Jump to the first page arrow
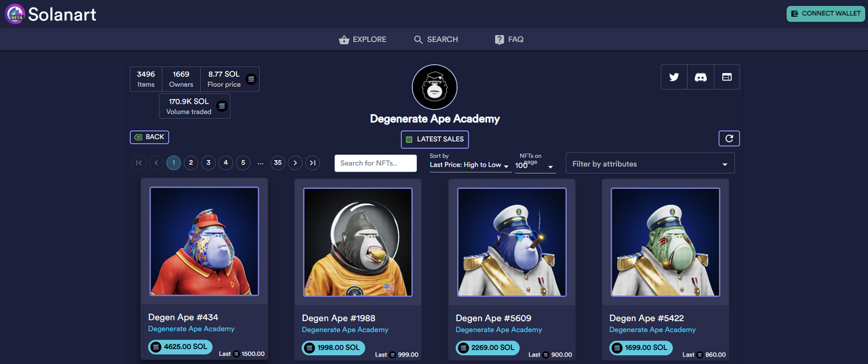This screenshot has height=364, width=868. click(139, 163)
